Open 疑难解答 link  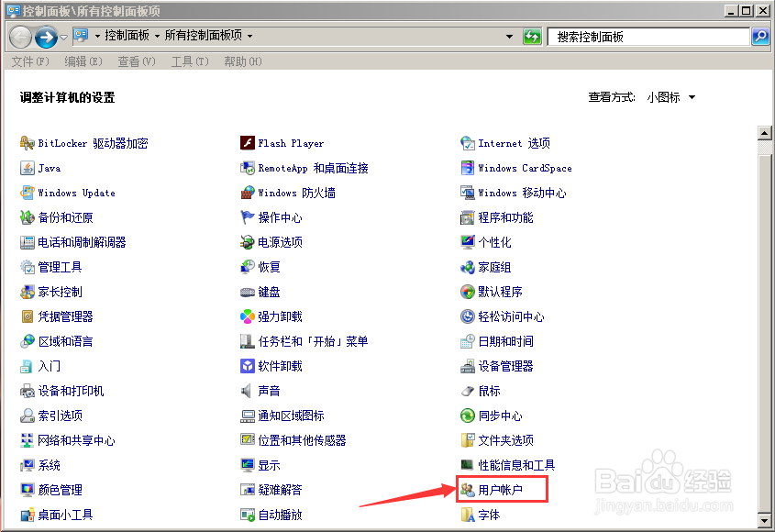pyautogui.click(x=280, y=490)
